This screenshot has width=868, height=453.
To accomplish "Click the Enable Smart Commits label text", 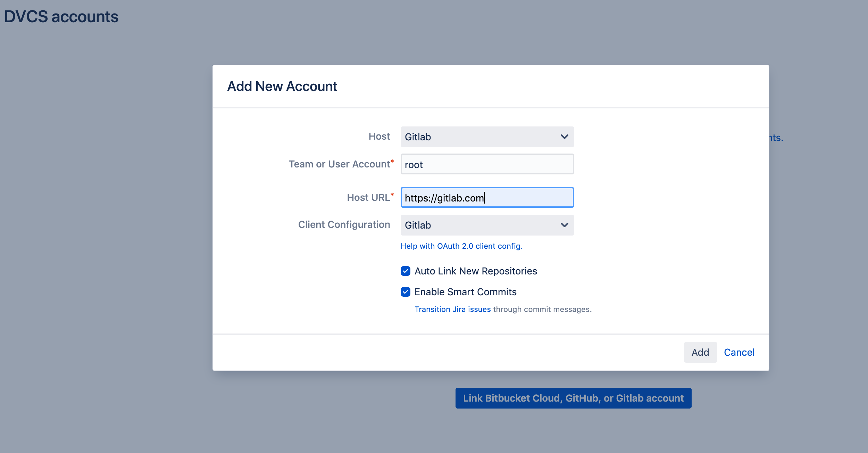I will pos(465,292).
